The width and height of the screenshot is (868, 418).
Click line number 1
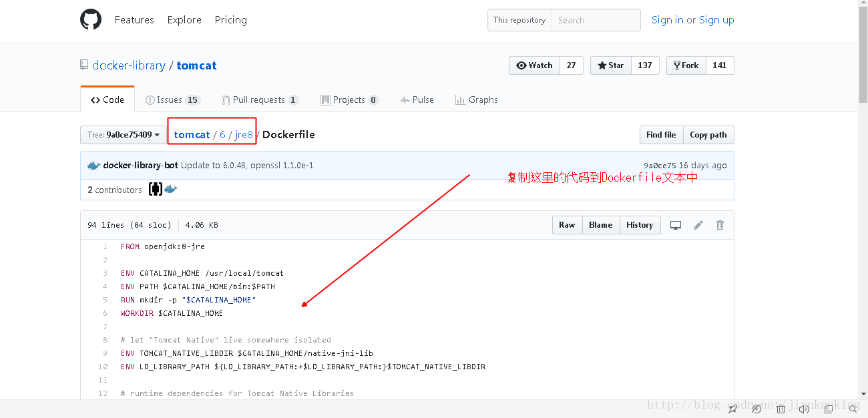coord(105,246)
